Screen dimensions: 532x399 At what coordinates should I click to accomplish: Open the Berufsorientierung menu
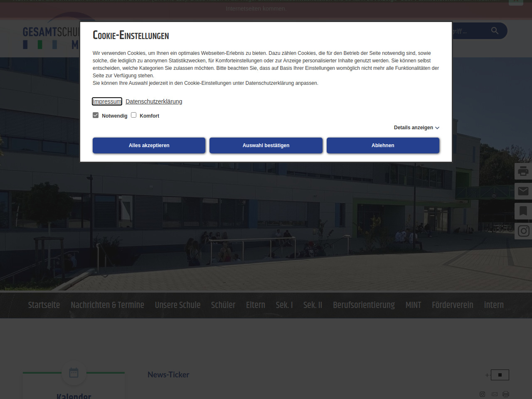click(x=364, y=305)
